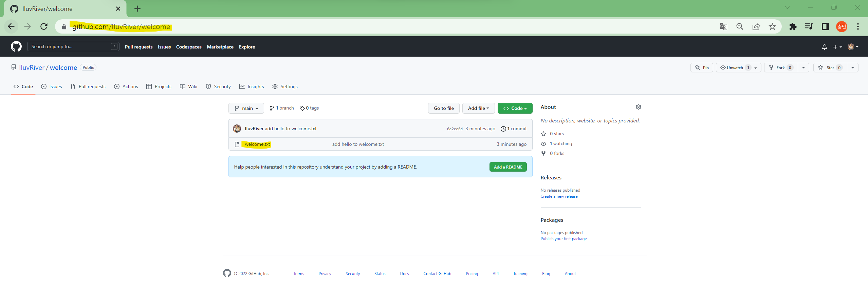The image size is (868, 293).
Task: Expand the Star lists arrow
Action: [852, 68]
